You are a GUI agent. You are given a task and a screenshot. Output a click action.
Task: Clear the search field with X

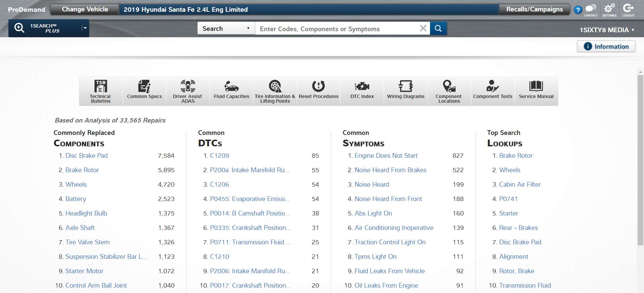coord(423,29)
